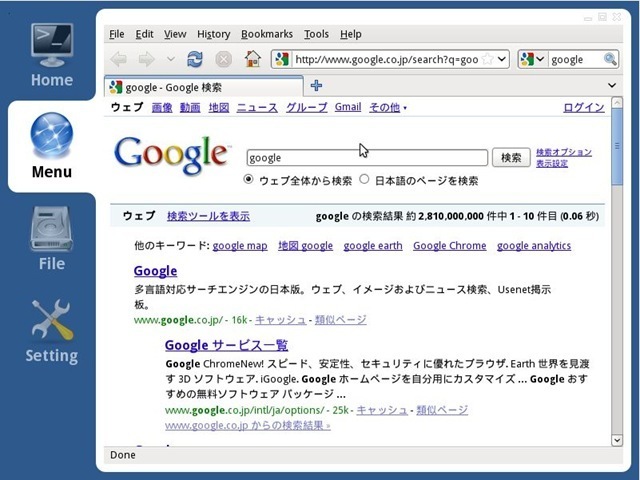
Task: Click the scrollbar down arrow
Action: [617, 440]
